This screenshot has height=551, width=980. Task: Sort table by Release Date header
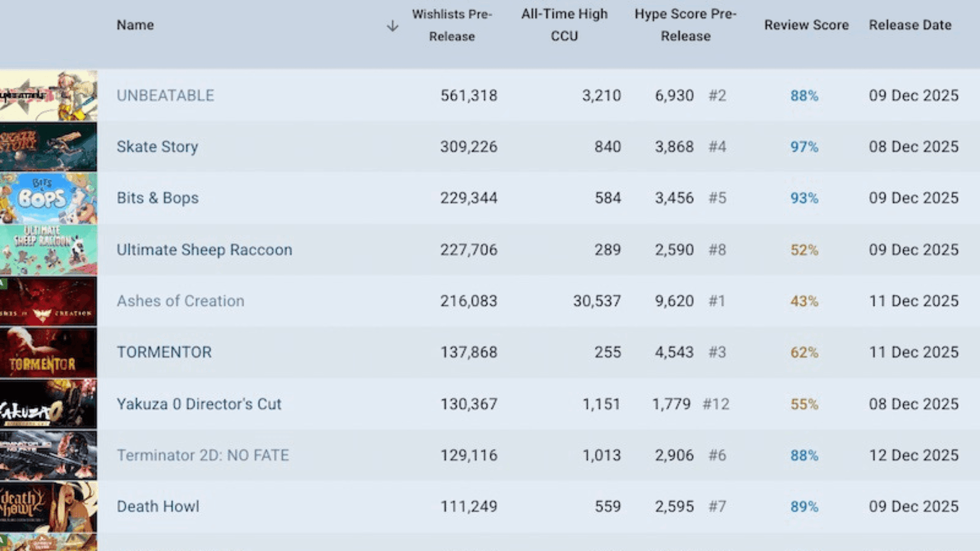(910, 25)
